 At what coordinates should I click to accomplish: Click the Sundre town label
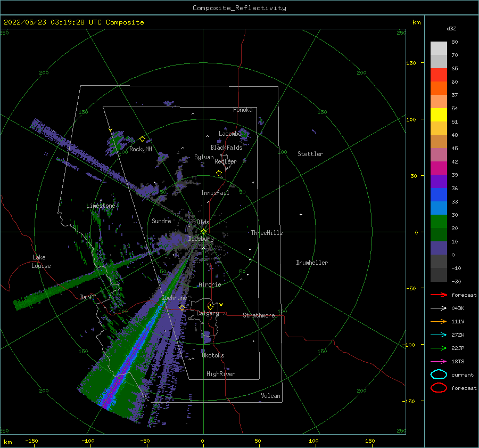click(162, 221)
